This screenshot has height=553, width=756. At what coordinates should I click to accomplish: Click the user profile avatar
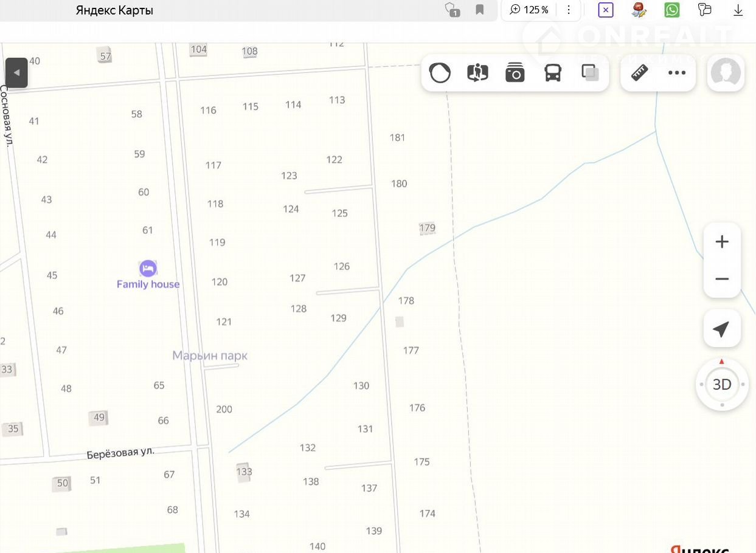coord(726,73)
